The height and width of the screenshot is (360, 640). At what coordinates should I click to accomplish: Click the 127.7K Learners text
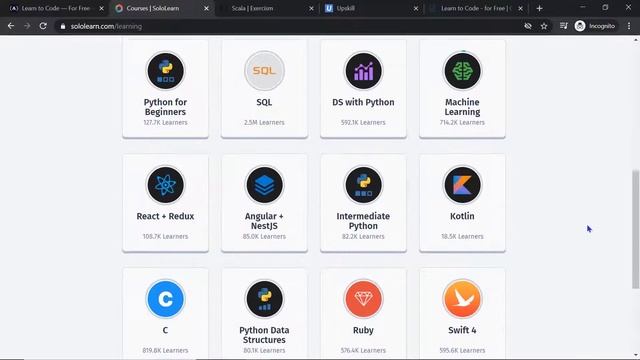tap(165, 122)
